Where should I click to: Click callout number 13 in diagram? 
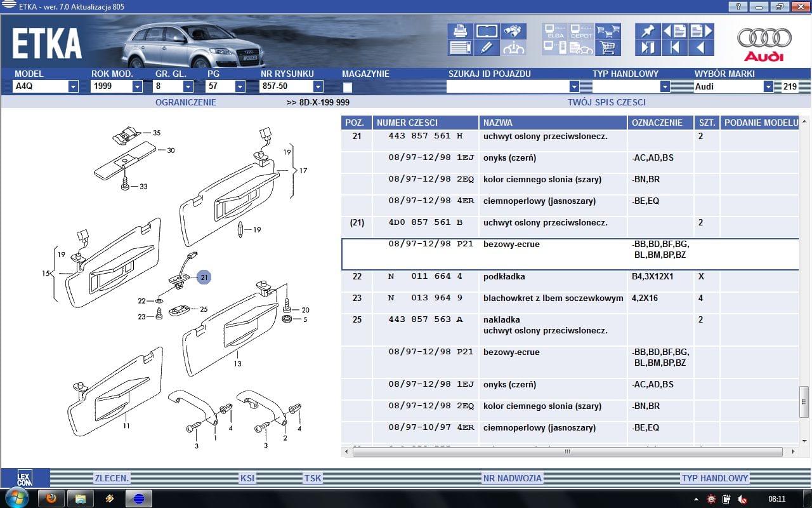pyautogui.click(x=237, y=364)
